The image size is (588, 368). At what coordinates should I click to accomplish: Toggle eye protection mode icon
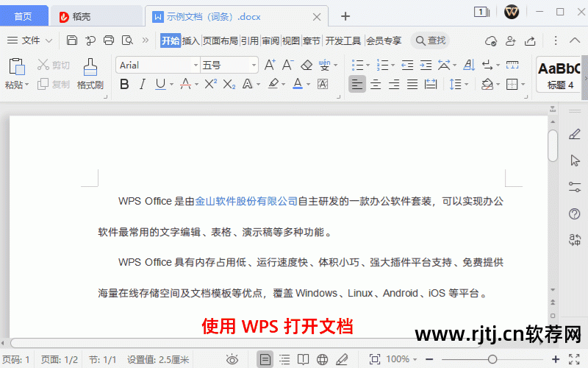click(x=232, y=359)
